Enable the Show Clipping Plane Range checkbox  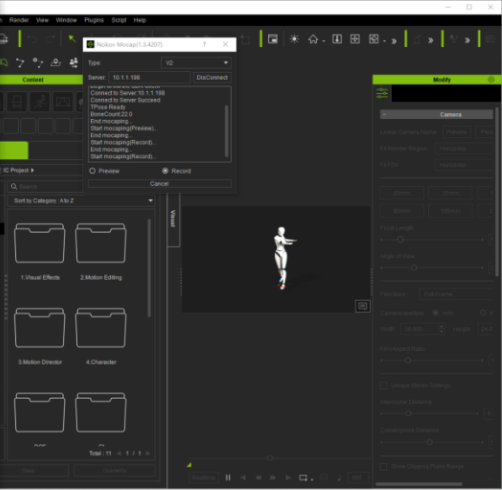click(384, 466)
